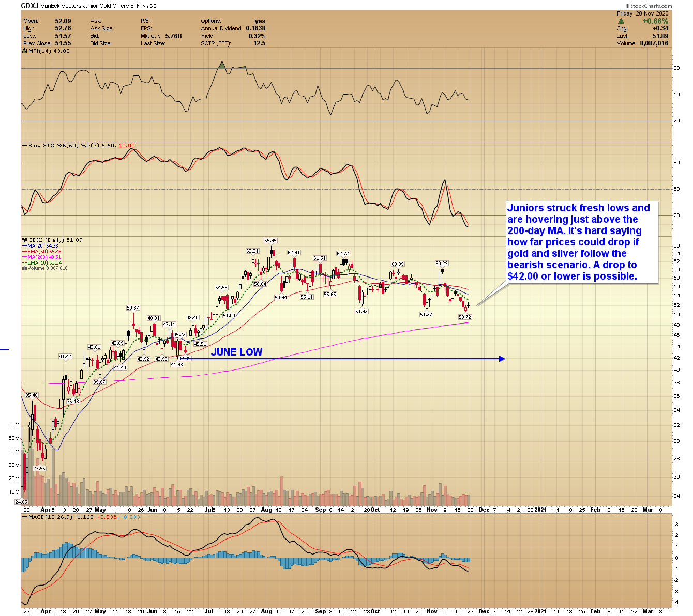Click the green overbought peak on the MFI panel
Viewport: 693px width, 616px height.
[222, 65]
